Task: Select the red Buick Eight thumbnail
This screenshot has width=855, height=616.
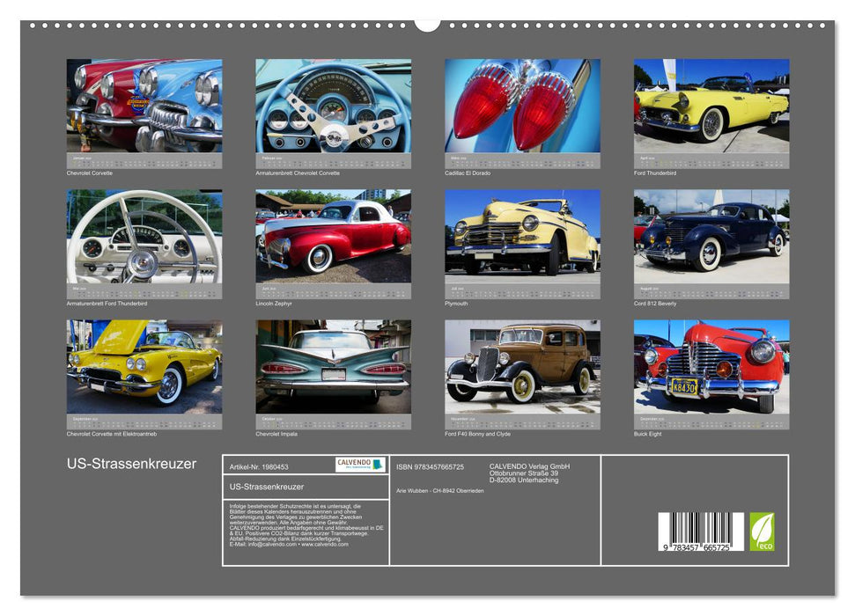Action: coord(710,370)
